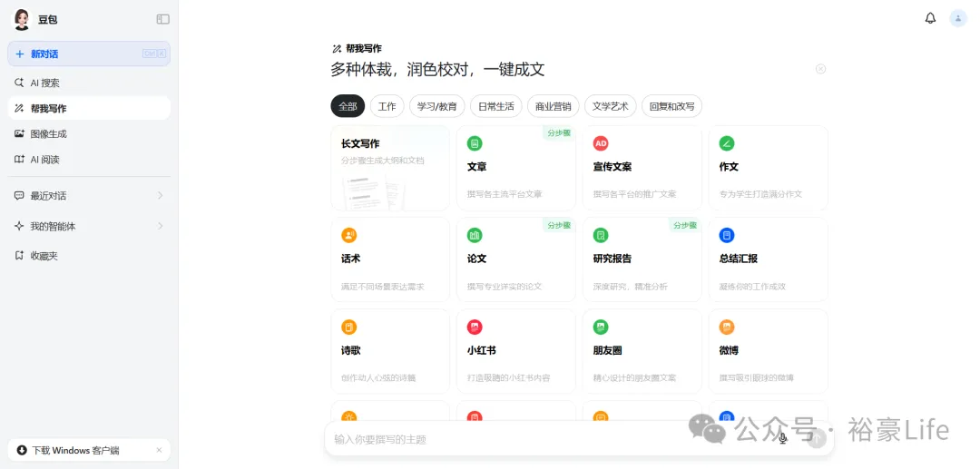Click the red AD 宣传文案 icon
This screenshot has height=469, width=980.
pos(601,143)
